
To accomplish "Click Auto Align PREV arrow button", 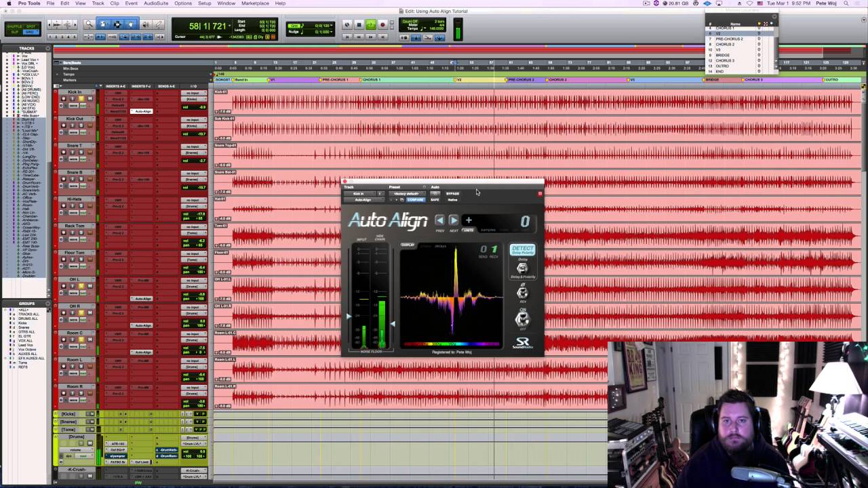I will [439, 220].
